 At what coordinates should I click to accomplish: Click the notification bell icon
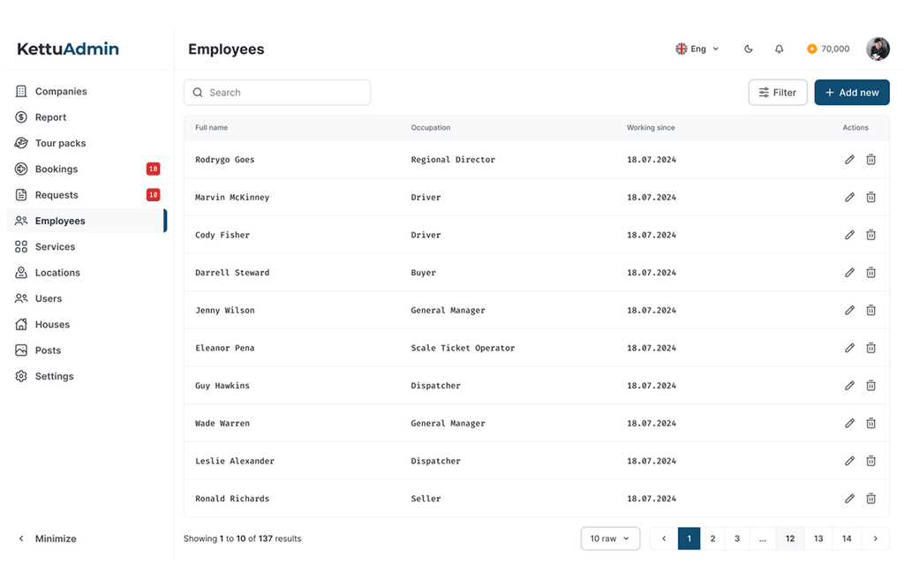click(779, 49)
